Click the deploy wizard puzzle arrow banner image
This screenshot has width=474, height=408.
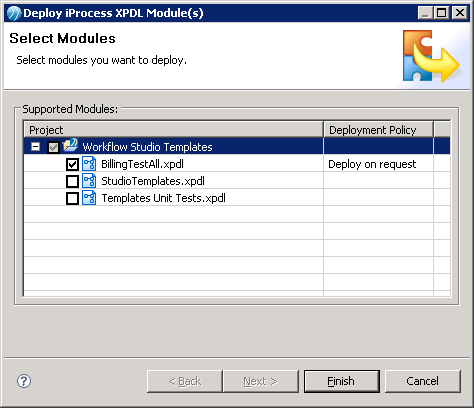pos(433,56)
